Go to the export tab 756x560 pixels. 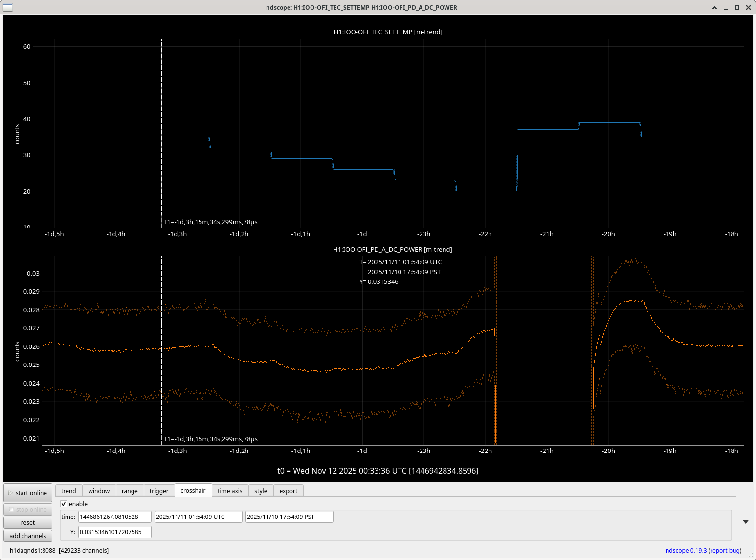(x=288, y=491)
